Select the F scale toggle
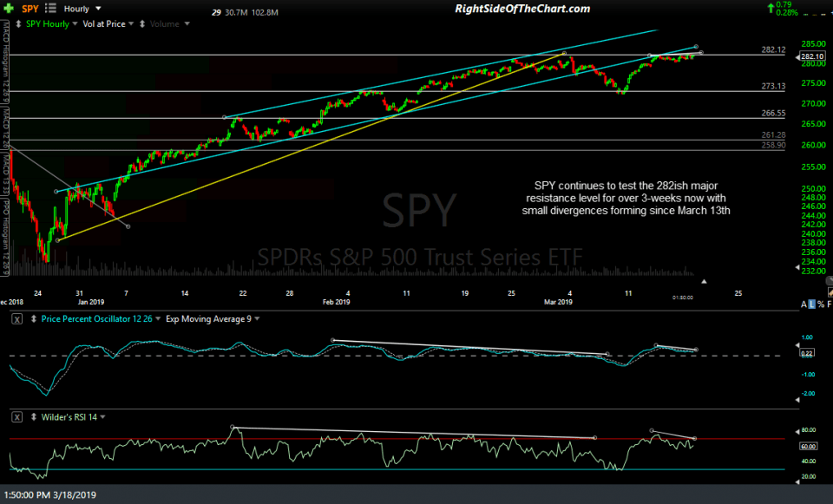Viewport: 833px width, 504px height. [x=830, y=304]
